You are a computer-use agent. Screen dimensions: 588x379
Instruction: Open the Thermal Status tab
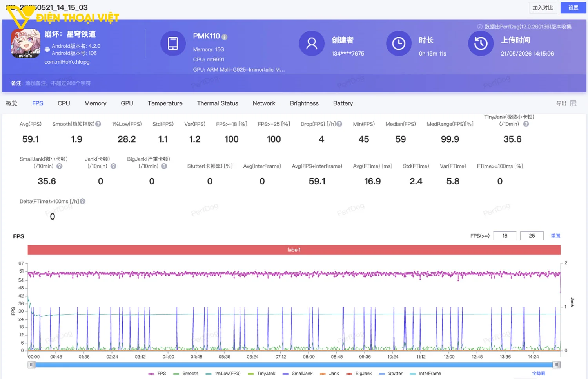(218, 103)
